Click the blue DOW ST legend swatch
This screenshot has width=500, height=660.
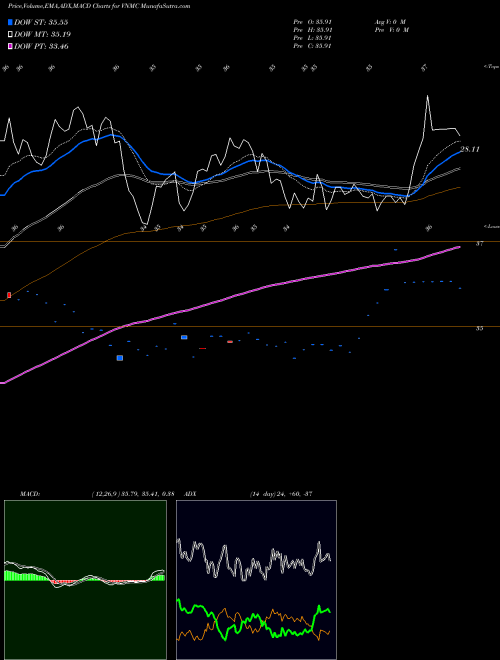(x=10, y=22)
